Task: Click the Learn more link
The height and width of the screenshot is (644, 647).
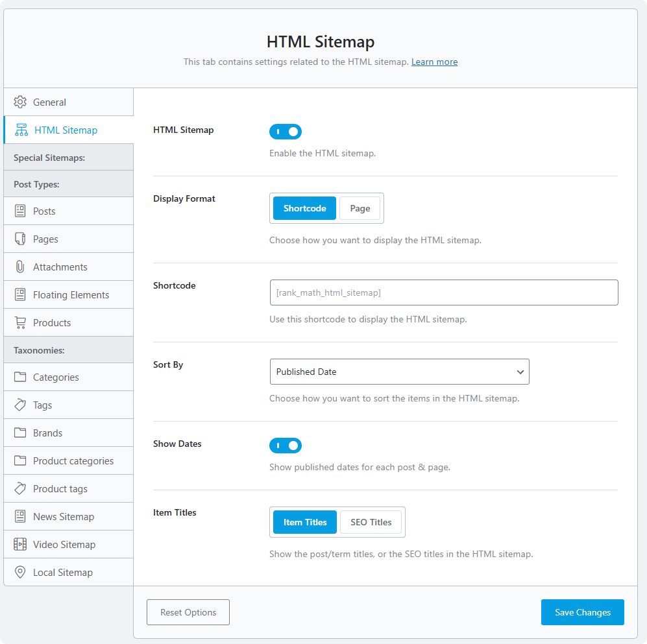Action: pyautogui.click(x=434, y=62)
